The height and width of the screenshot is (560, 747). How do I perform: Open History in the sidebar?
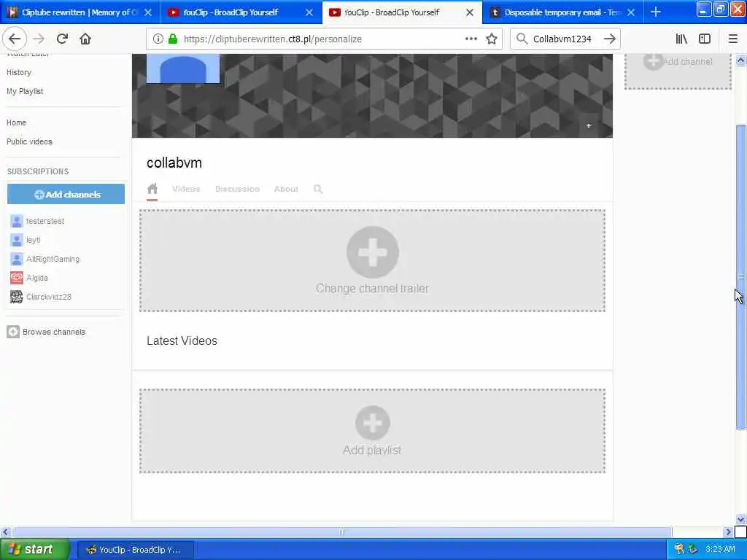click(x=19, y=72)
